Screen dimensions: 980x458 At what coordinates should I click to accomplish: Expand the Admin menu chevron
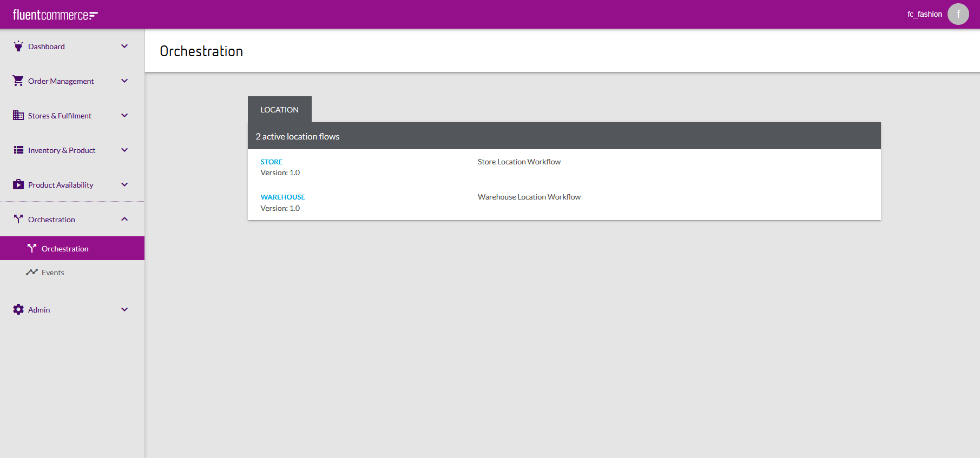(124, 309)
